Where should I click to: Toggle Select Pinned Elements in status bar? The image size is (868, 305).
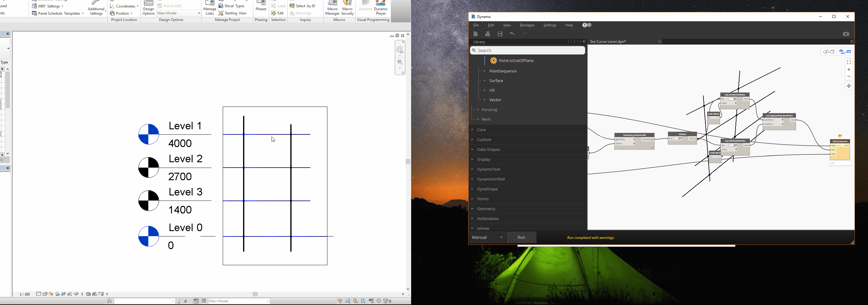point(356,301)
